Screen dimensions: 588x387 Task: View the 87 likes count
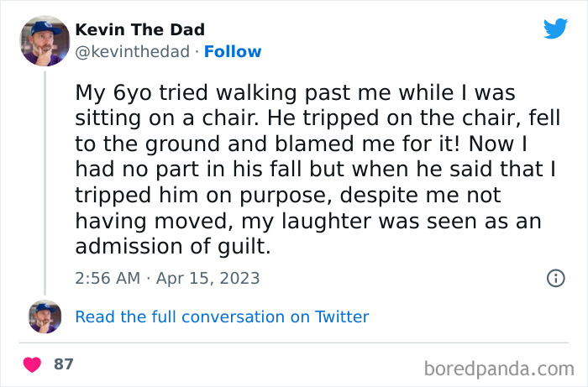(x=63, y=364)
